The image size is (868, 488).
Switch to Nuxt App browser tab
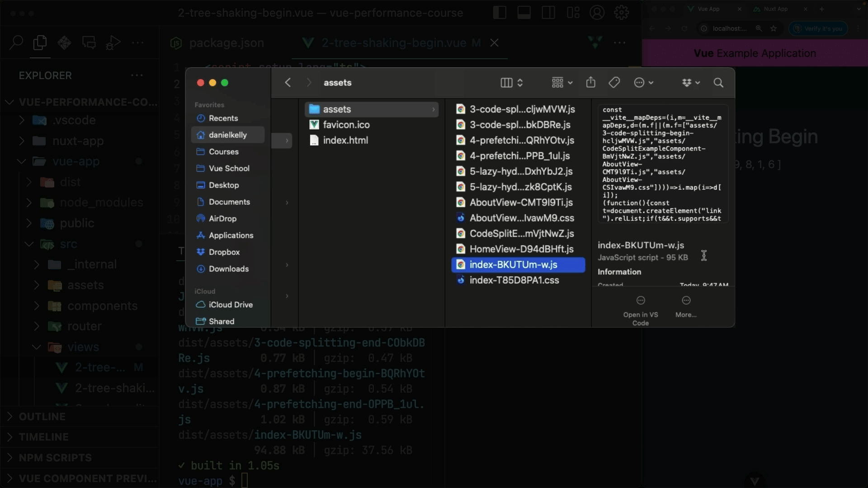tap(775, 9)
